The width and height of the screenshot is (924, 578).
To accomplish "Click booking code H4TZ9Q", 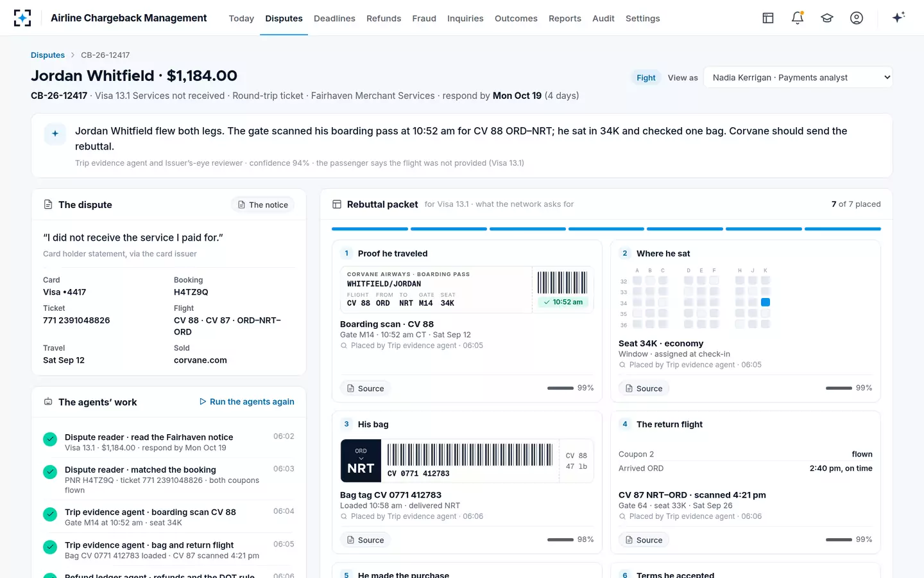I will click(191, 292).
